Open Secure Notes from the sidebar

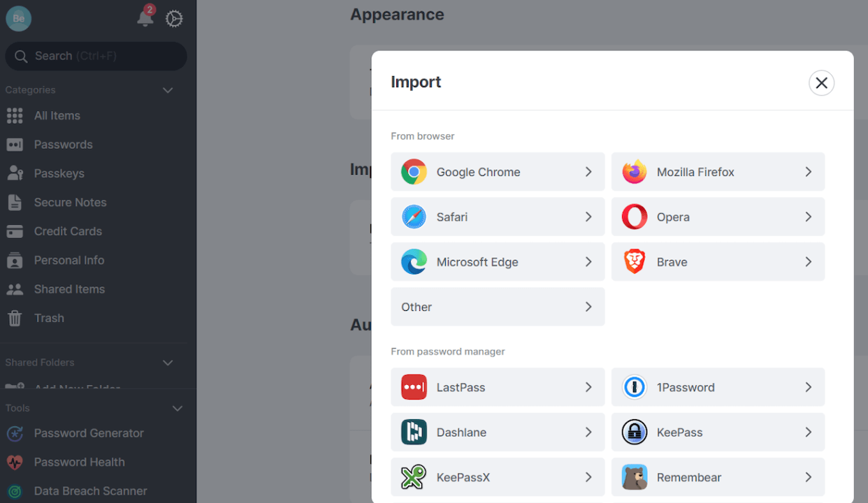(x=68, y=202)
